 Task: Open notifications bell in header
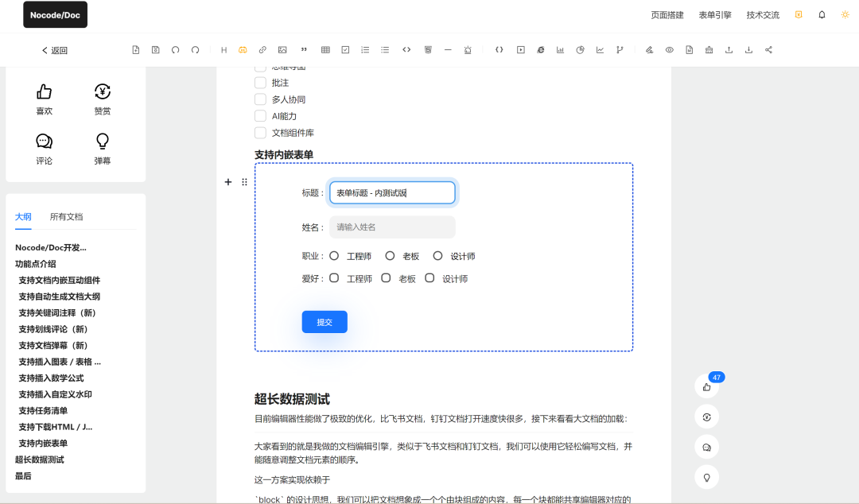pyautogui.click(x=822, y=15)
